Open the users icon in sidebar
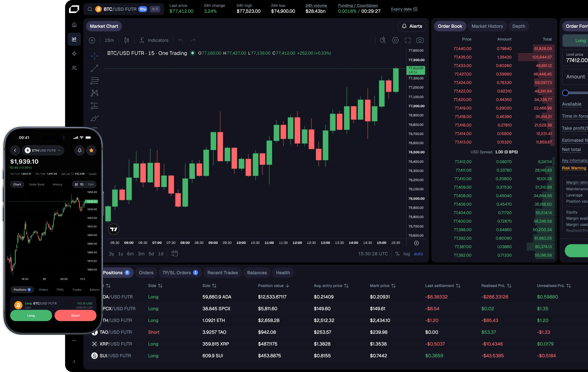 click(74, 68)
